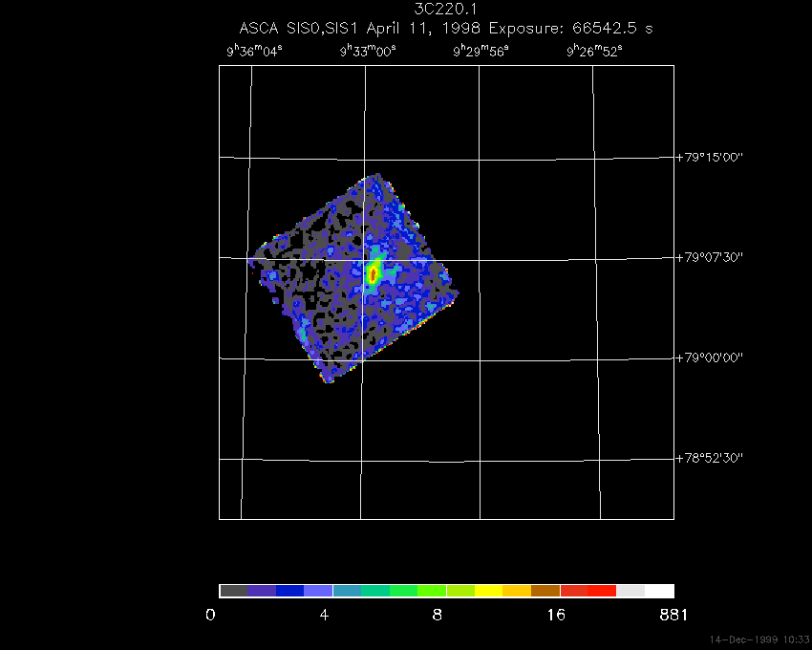Click the yellow colorbar swatch

(x=488, y=591)
